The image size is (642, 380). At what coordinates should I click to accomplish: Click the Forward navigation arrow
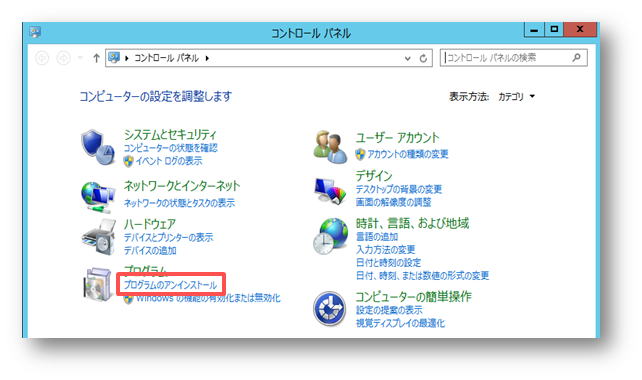[63, 58]
